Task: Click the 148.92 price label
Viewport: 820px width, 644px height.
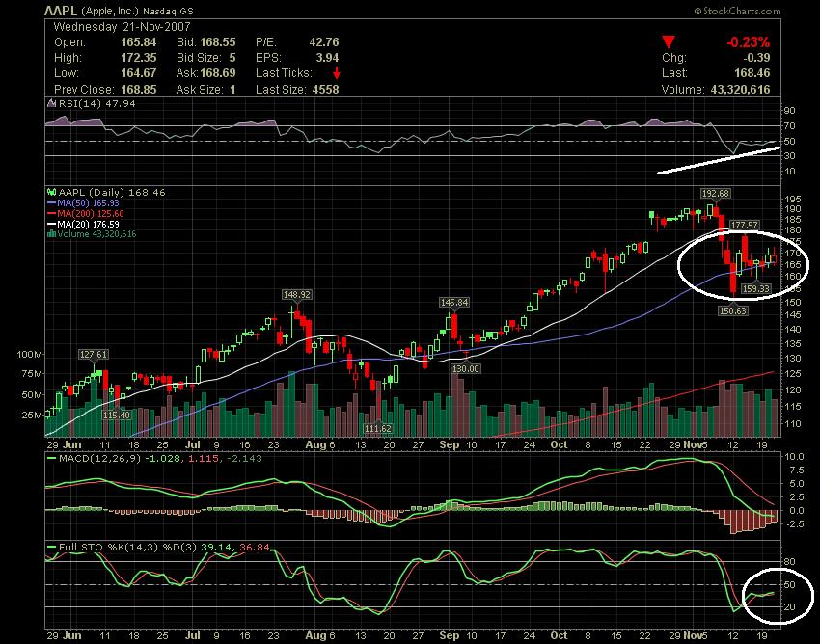Action: (296, 295)
